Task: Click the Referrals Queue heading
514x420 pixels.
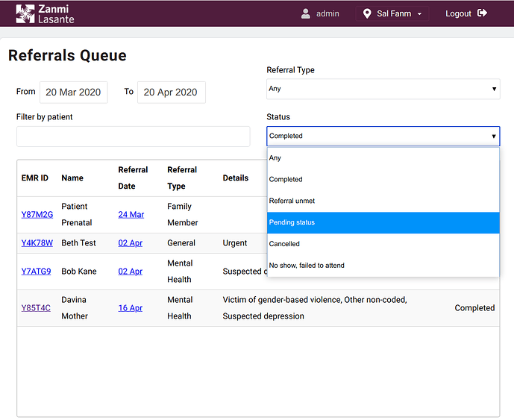Action: (67, 55)
